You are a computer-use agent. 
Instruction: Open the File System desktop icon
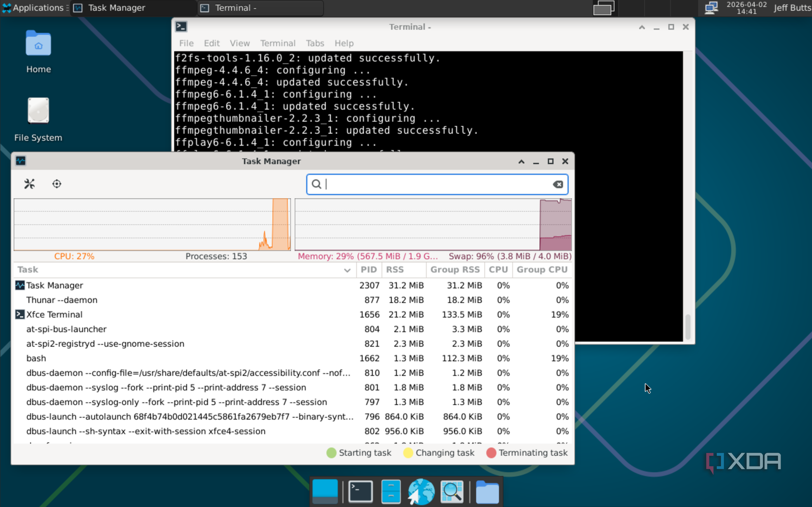pos(38,111)
